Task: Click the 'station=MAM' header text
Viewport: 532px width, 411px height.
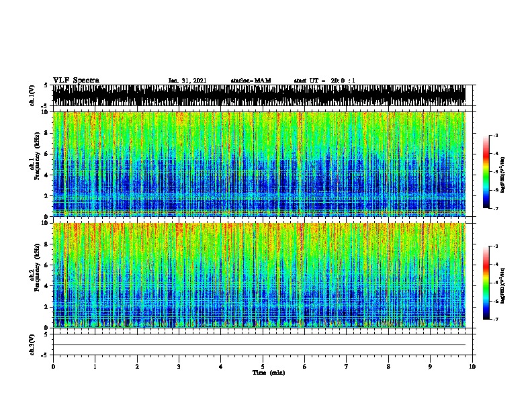Action: pyautogui.click(x=251, y=81)
